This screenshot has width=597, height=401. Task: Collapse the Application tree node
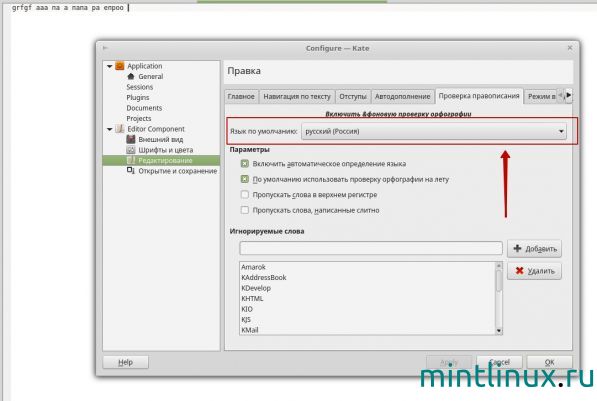109,66
